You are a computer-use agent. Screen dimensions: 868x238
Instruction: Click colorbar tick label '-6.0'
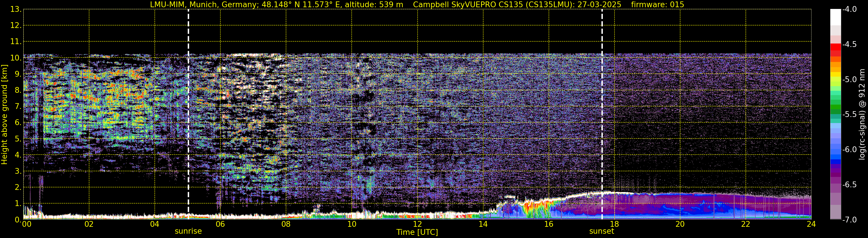click(x=849, y=150)
